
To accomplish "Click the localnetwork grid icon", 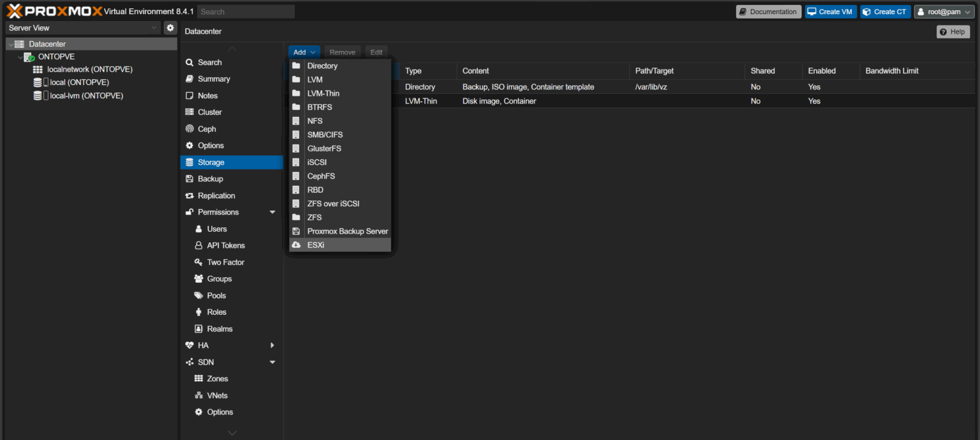I will 38,69.
